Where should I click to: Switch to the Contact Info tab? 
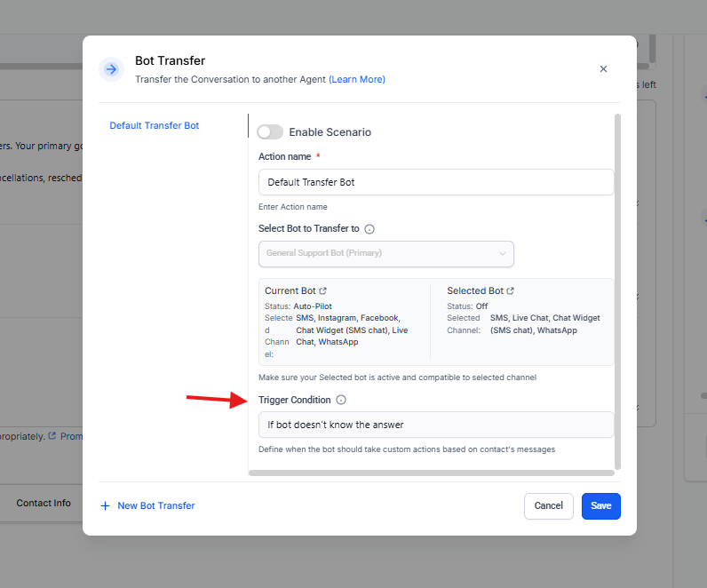(x=44, y=504)
